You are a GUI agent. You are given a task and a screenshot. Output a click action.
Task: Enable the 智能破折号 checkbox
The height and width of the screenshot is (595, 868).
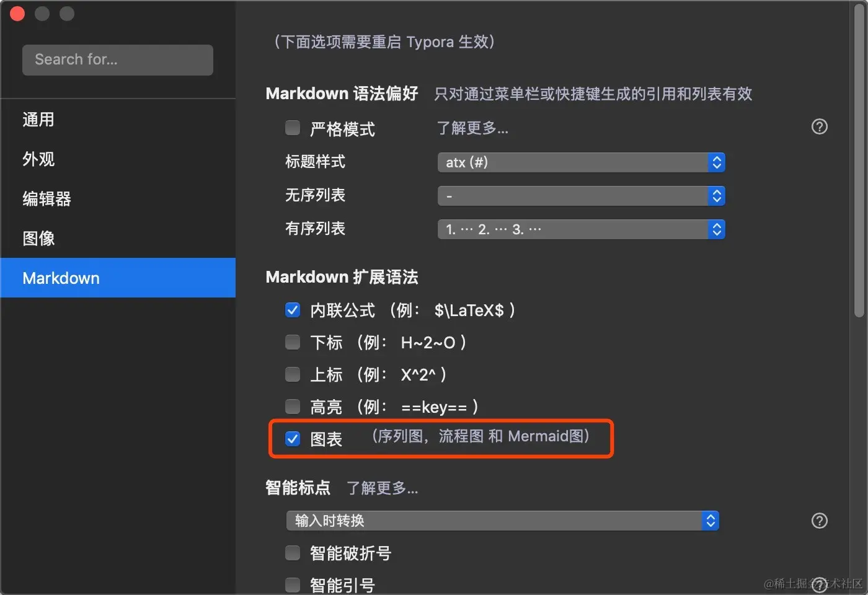(292, 552)
